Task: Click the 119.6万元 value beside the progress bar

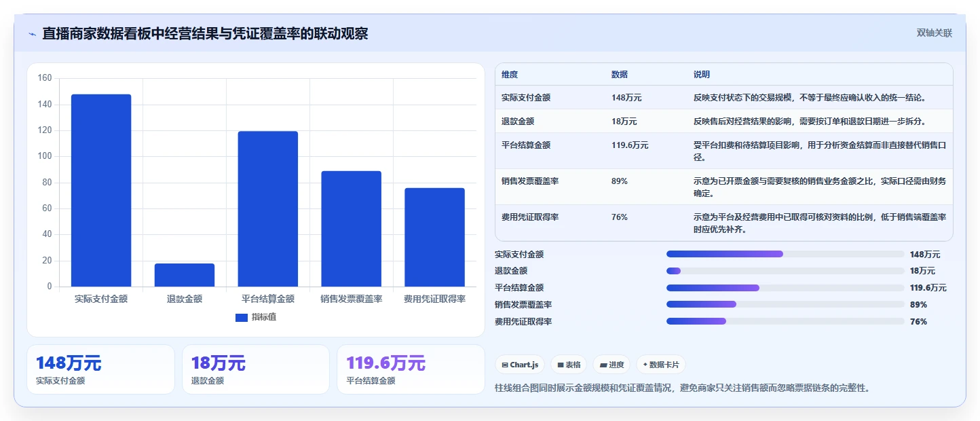Action: click(x=928, y=288)
